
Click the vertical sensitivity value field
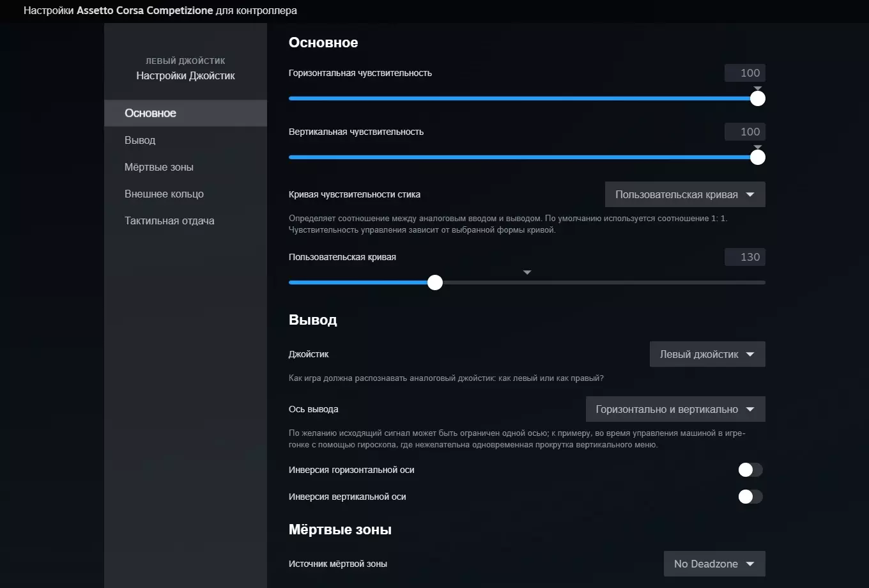[744, 132]
